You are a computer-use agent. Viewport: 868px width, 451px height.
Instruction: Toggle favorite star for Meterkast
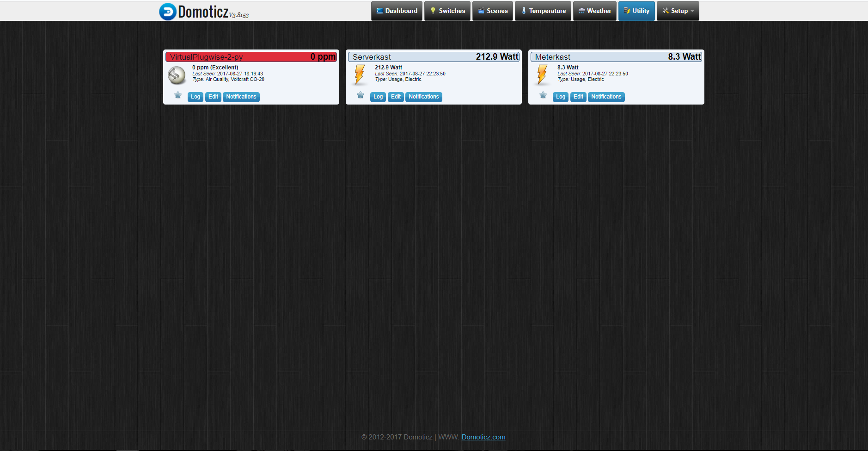(543, 95)
